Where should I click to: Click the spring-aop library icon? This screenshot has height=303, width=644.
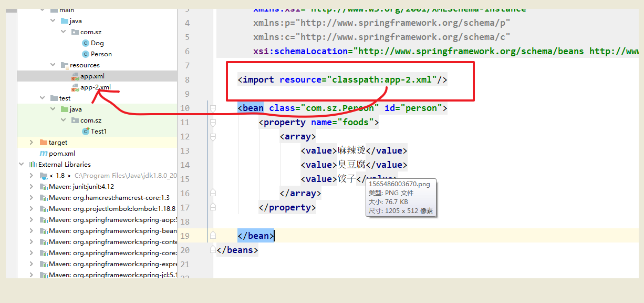tap(44, 220)
